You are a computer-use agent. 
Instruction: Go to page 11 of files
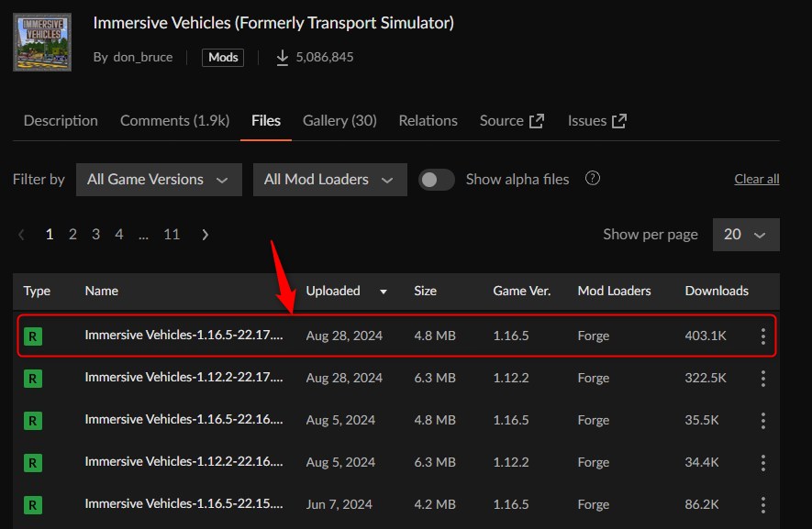pos(172,235)
